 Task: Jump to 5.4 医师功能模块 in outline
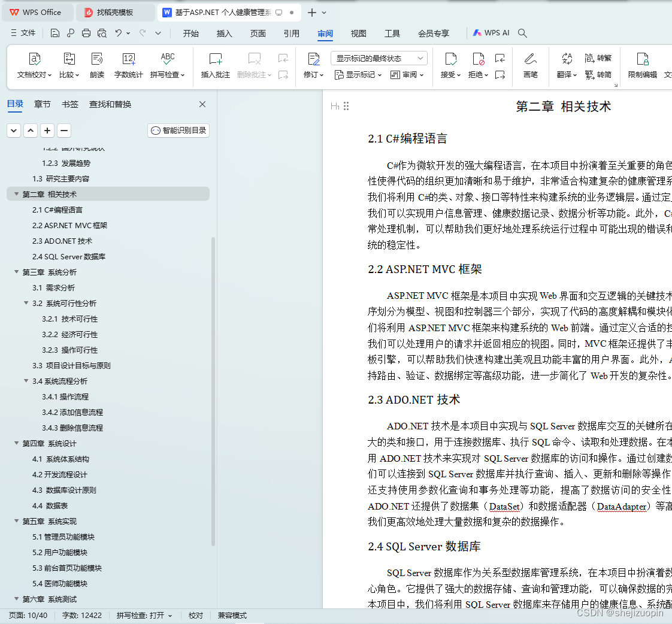pyautogui.click(x=60, y=584)
